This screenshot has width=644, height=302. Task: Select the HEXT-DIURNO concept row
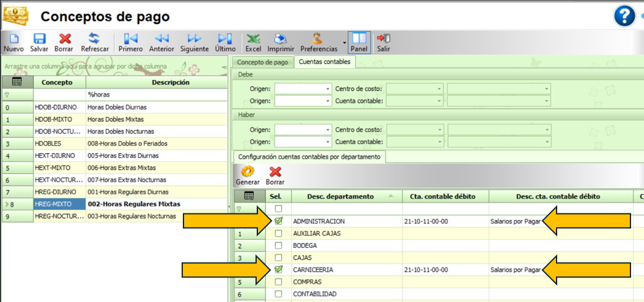click(58, 156)
